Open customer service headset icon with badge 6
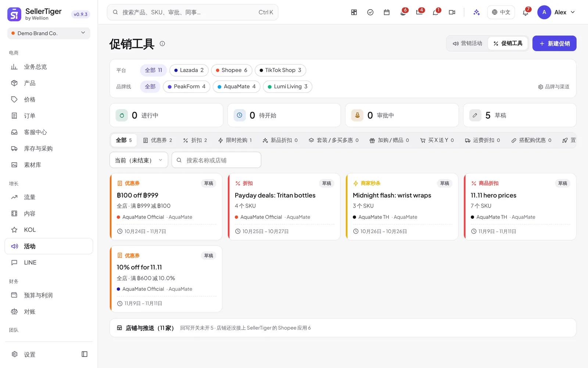The image size is (588, 368). [403, 12]
